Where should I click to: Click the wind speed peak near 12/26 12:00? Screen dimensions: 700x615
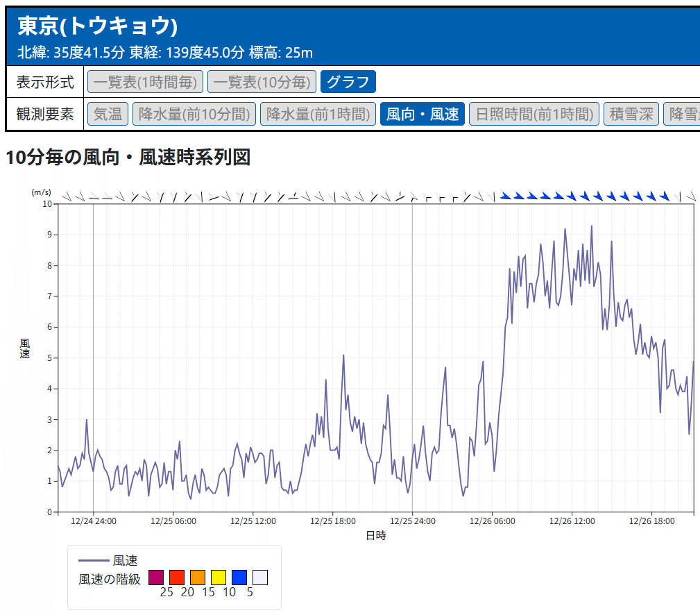[590, 226]
